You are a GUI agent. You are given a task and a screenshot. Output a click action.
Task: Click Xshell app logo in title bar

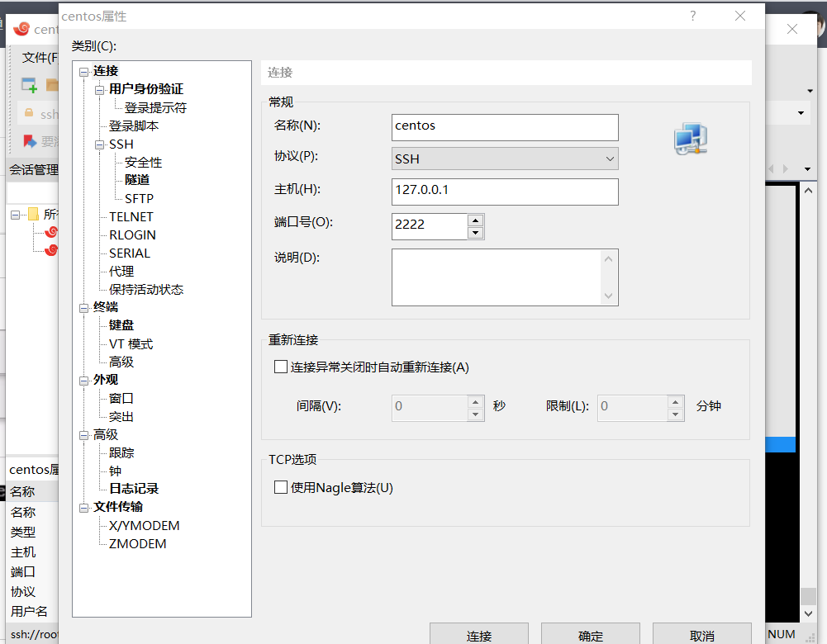tap(21, 28)
